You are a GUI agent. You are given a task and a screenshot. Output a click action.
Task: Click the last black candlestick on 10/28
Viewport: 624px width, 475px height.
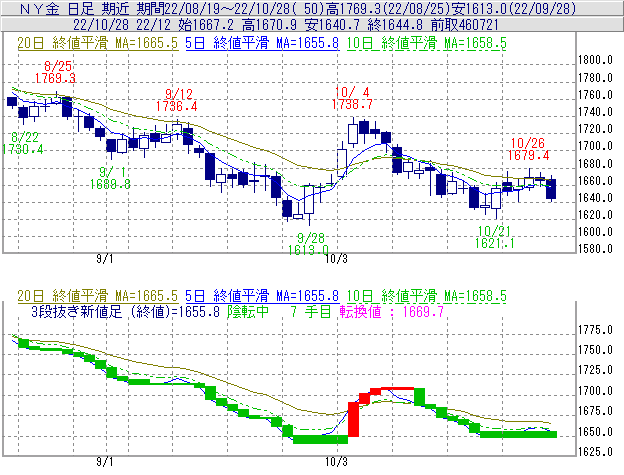(x=551, y=189)
